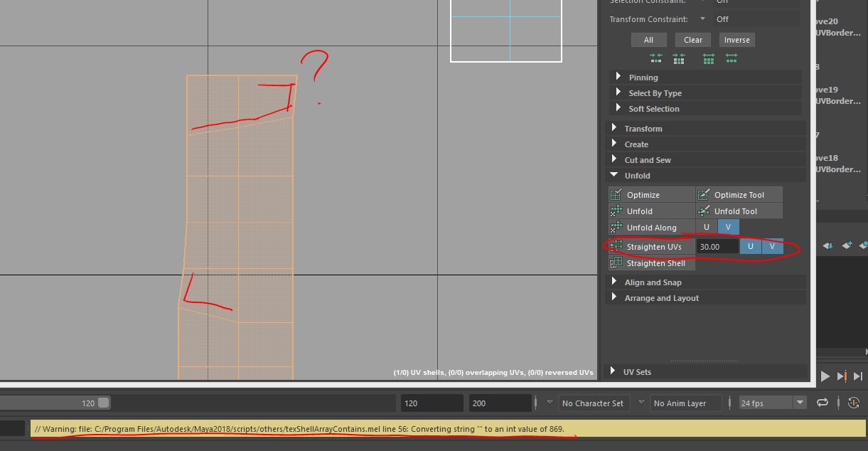Toggle V option for Straighten UVs
The height and width of the screenshot is (451, 868).
(x=773, y=247)
